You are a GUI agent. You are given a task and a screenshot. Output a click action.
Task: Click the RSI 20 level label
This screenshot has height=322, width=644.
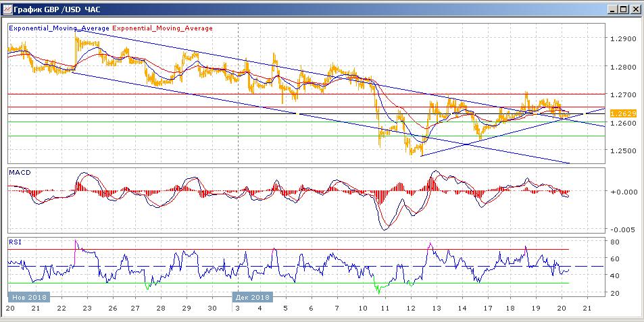616,293
